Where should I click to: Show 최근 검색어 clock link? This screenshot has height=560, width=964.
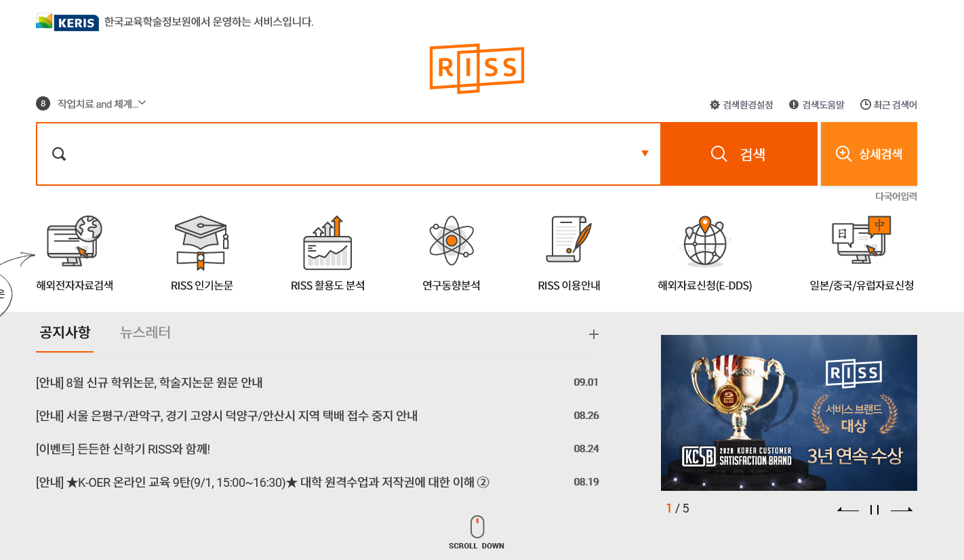889,104
